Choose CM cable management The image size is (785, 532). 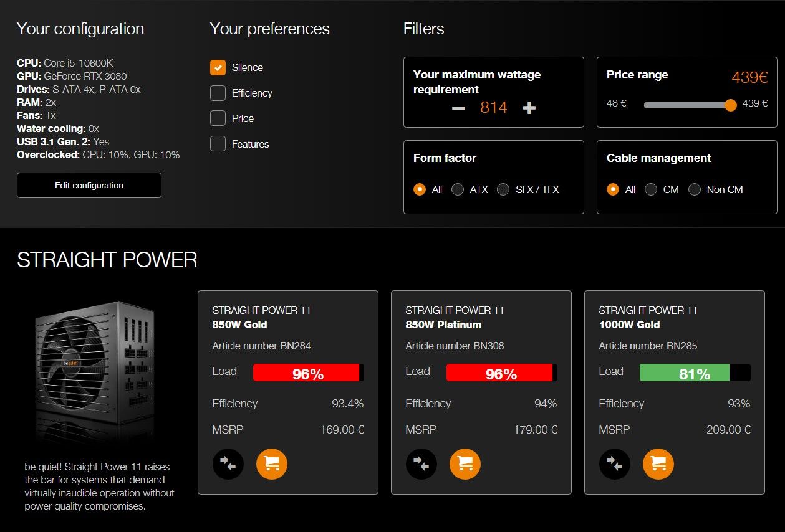click(651, 189)
